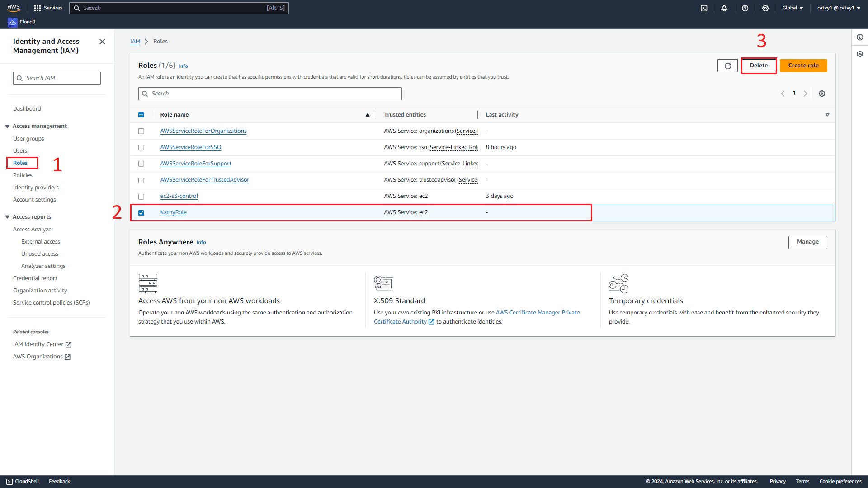Click the Create role button

[x=803, y=66]
